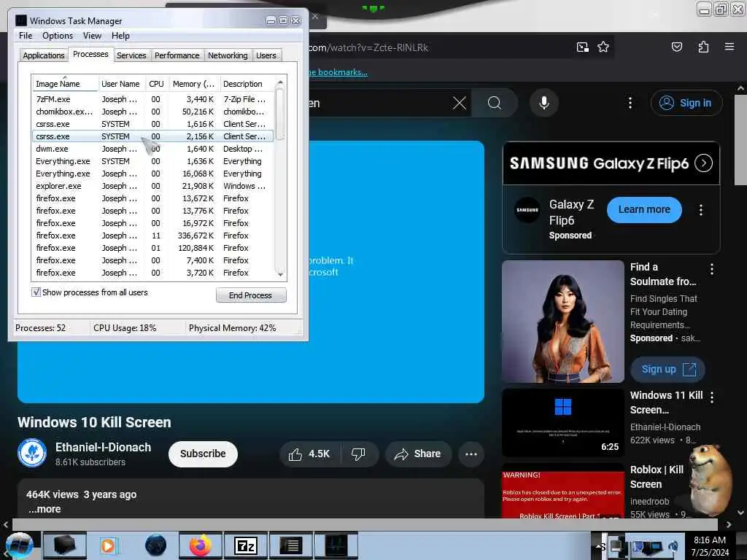The image size is (747, 560).
Task: Click the Samsung logo avatar in the ad
Action: pos(527,210)
